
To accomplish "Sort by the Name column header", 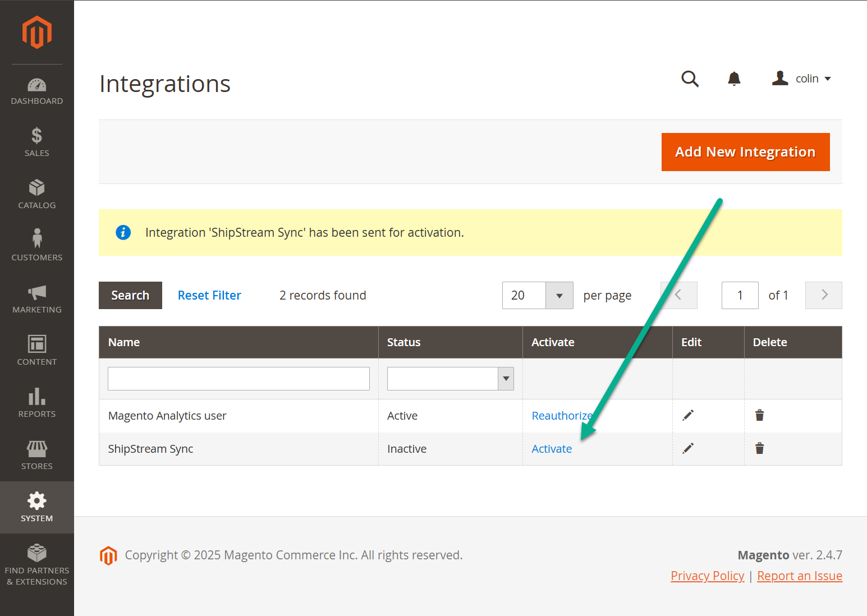I will click(124, 342).
